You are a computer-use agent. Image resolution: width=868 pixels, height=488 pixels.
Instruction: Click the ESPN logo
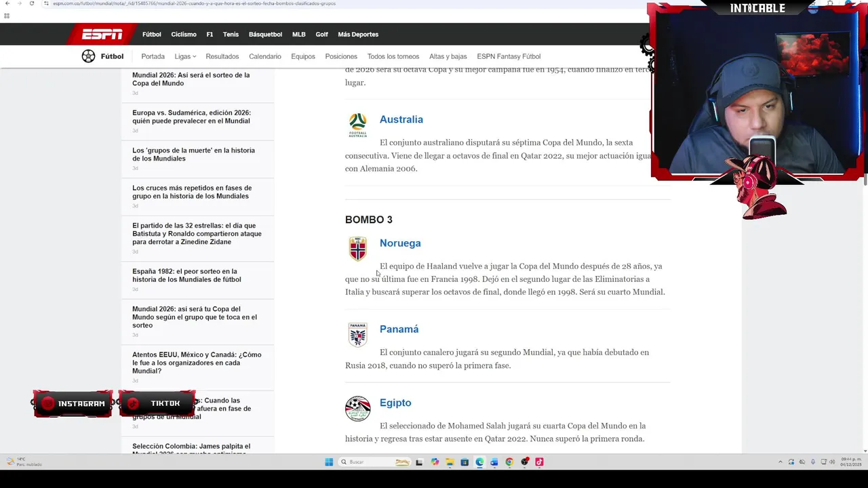102,34
